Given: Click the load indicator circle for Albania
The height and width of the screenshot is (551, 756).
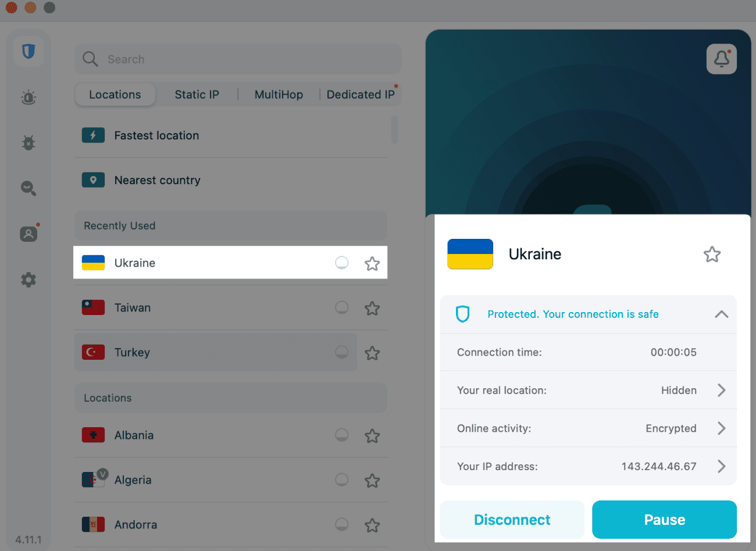Looking at the screenshot, I should [x=342, y=435].
